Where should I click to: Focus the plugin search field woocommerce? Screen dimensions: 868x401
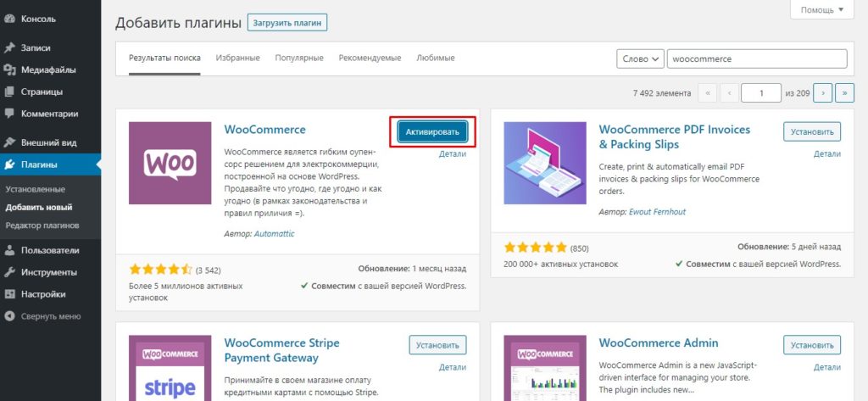tap(757, 58)
